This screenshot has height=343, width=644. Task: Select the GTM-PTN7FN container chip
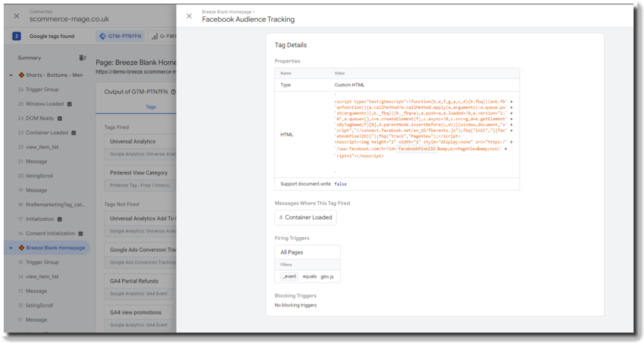(x=121, y=36)
